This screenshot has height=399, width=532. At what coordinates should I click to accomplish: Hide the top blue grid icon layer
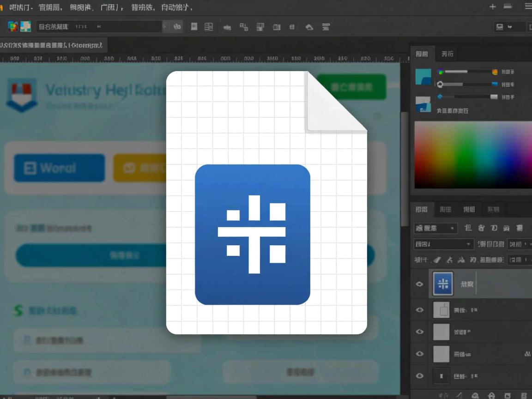(419, 284)
